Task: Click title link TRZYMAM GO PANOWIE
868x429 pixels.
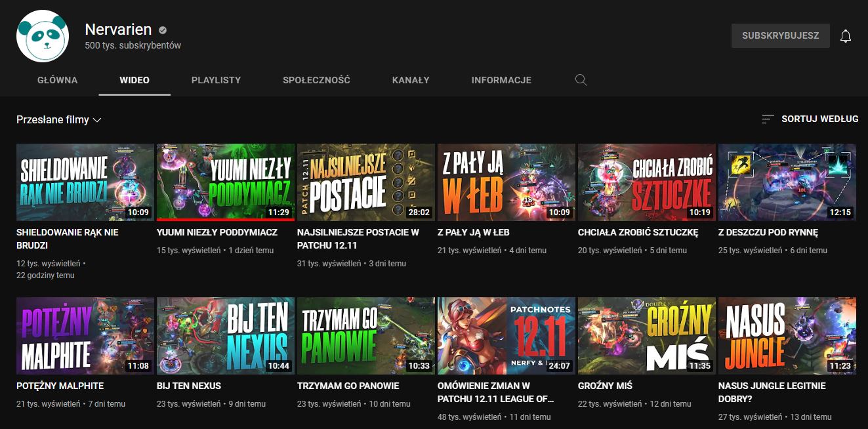Action: pos(348,386)
